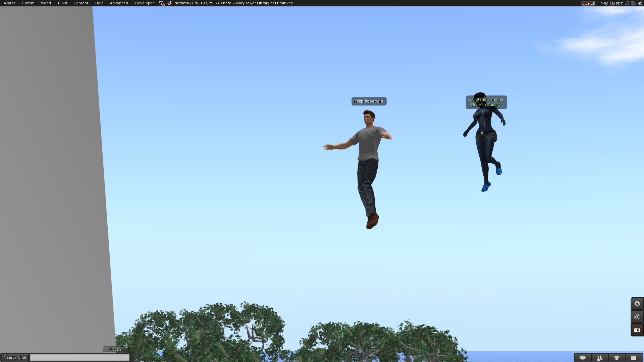Open the Inventory suitcase icon
This screenshot has height=362, width=644.
pyautogui.click(x=633, y=358)
